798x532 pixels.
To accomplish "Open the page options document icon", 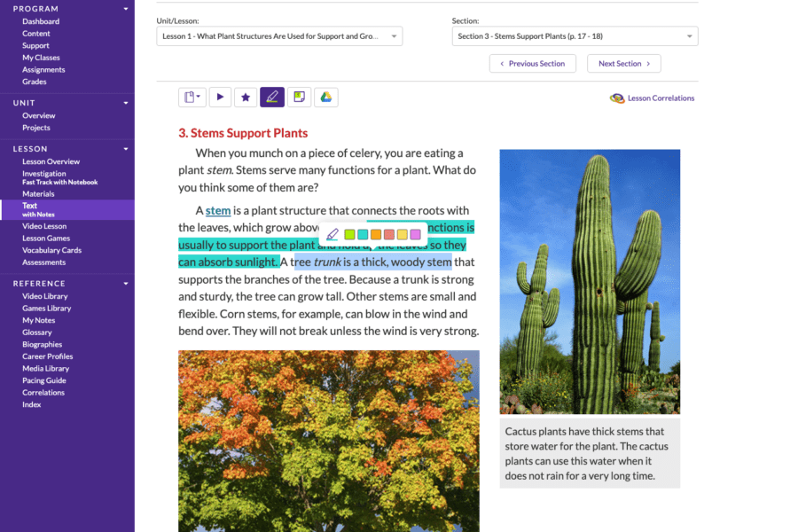I will (x=192, y=98).
